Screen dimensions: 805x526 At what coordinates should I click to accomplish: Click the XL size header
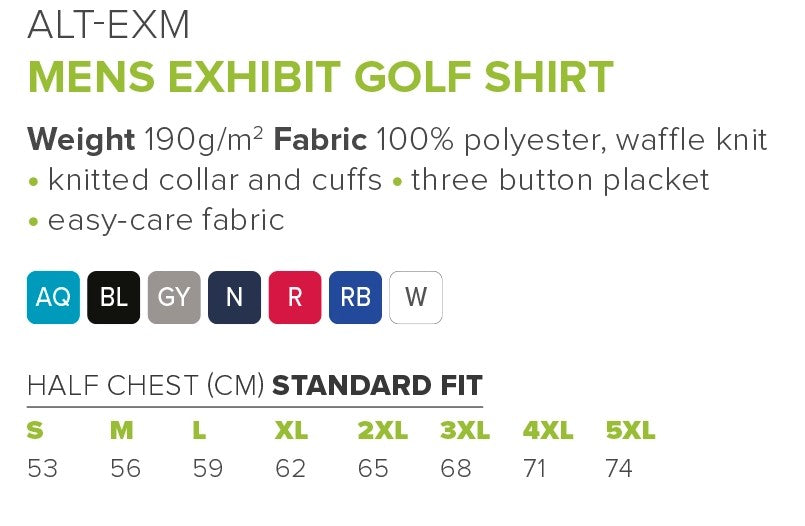pos(291,431)
